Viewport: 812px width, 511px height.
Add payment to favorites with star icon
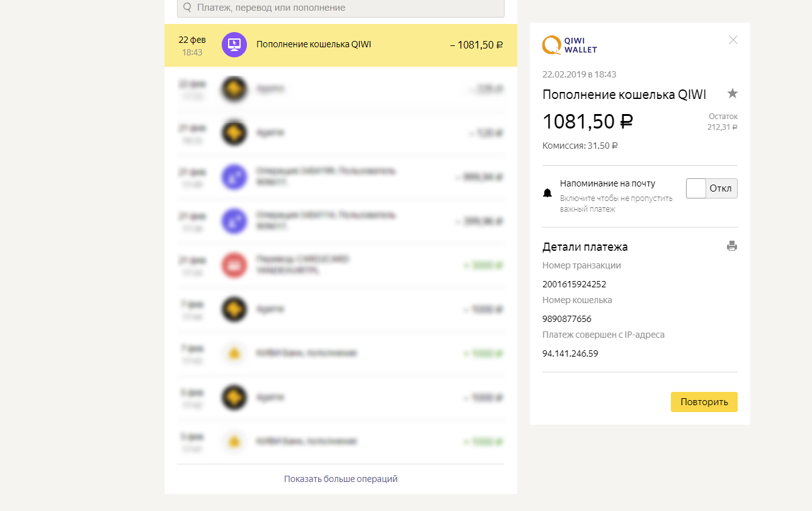coord(732,93)
